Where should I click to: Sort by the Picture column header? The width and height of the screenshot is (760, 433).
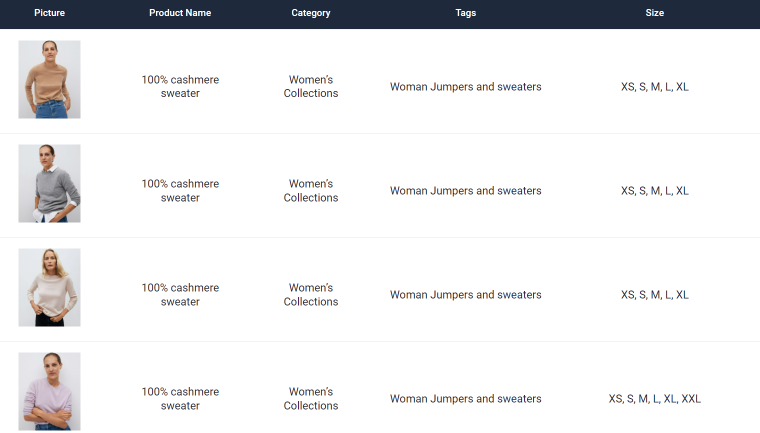[49, 13]
